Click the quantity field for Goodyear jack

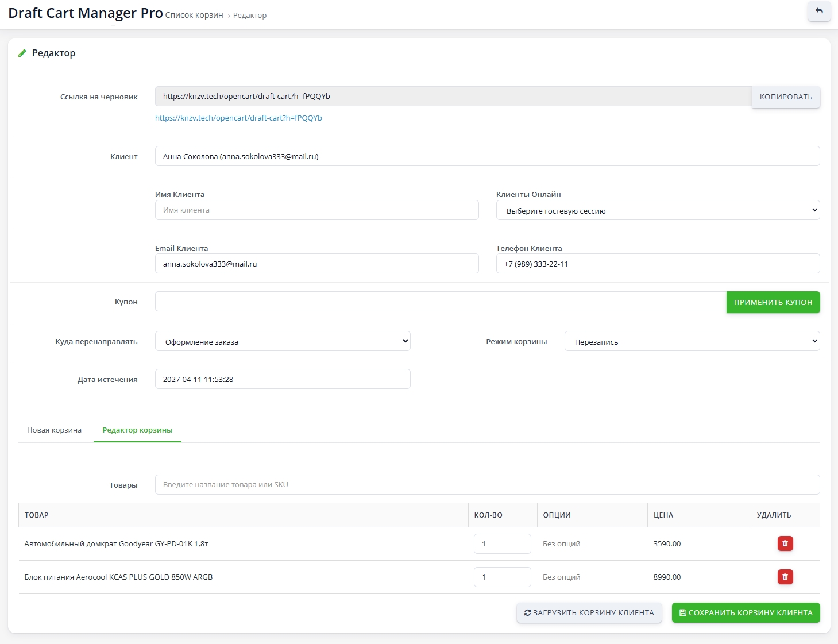(x=502, y=543)
